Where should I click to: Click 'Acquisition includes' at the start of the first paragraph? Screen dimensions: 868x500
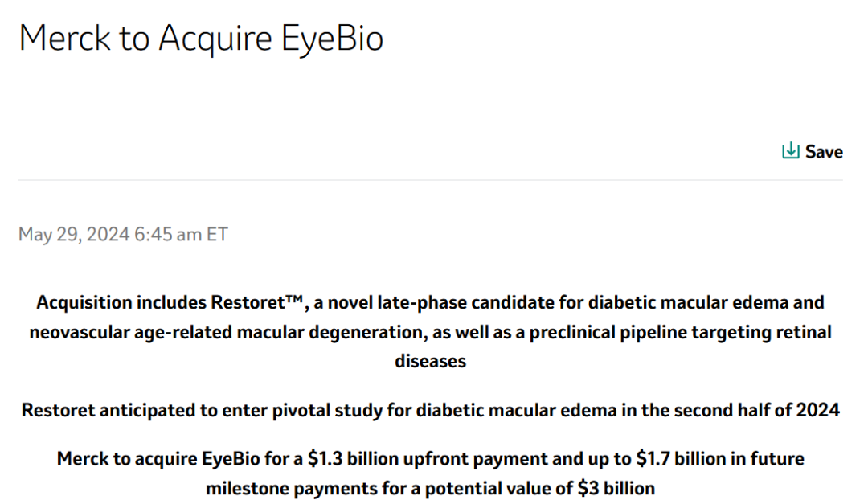(x=121, y=303)
